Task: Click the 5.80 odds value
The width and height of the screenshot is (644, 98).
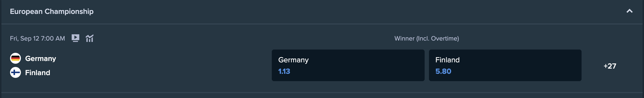Action: click(x=443, y=71)
